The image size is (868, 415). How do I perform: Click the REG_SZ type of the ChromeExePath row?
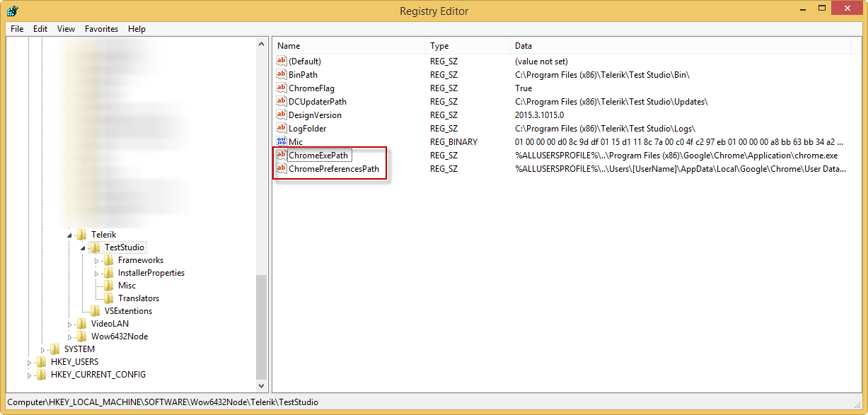click(444, 156)
